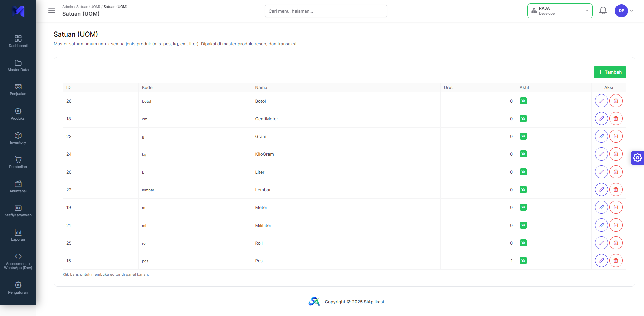Expand the RAJA Developer company dropdown

(x=560, y=11)
